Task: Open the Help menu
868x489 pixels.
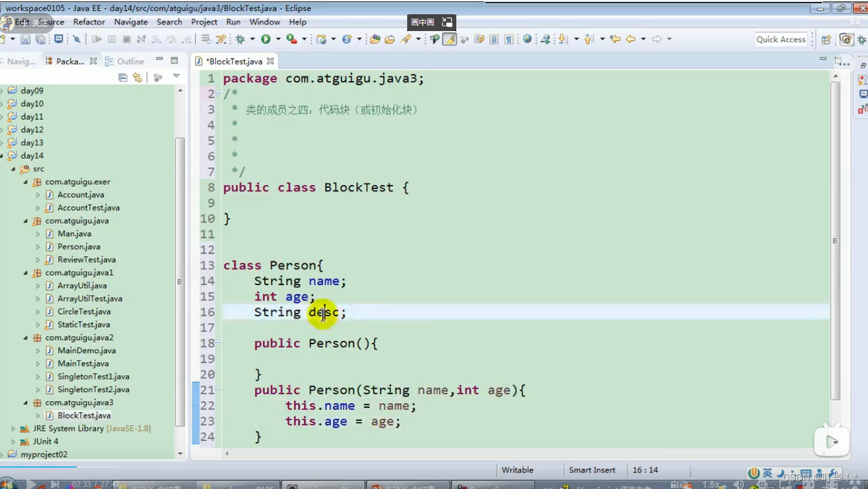Action: (298, 22)
